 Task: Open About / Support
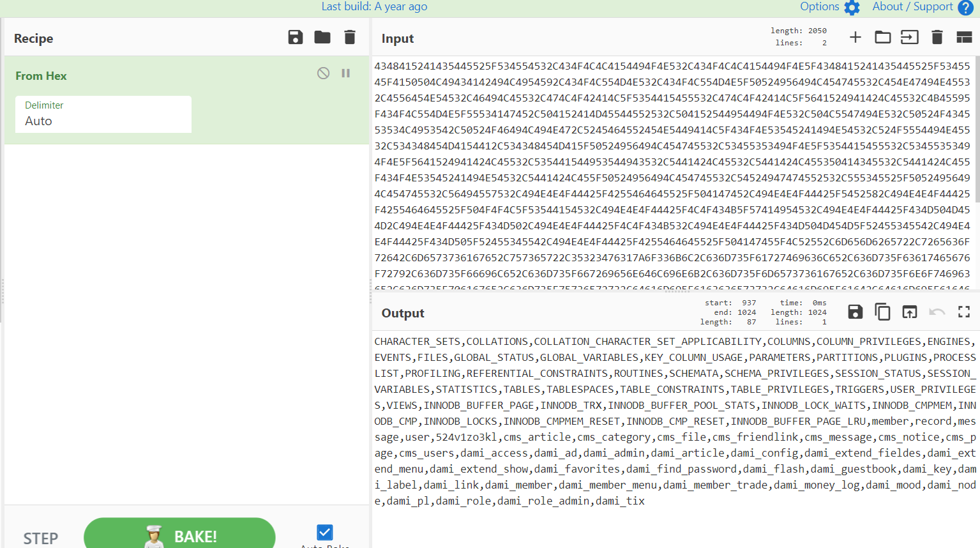pos(922,7)
